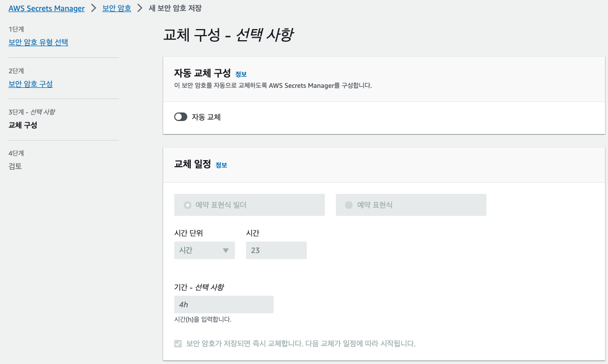Go to step 2 보안 암호 구성
608x364 pixels.
click(x=30, y=84)
